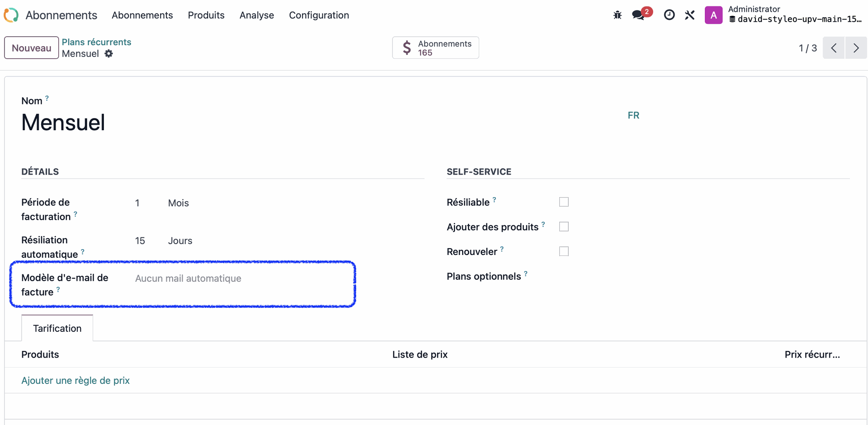This screenshot has height=425, width=868.
Task: Click Ajouter une règle de prix link
Action: point(75,380)
